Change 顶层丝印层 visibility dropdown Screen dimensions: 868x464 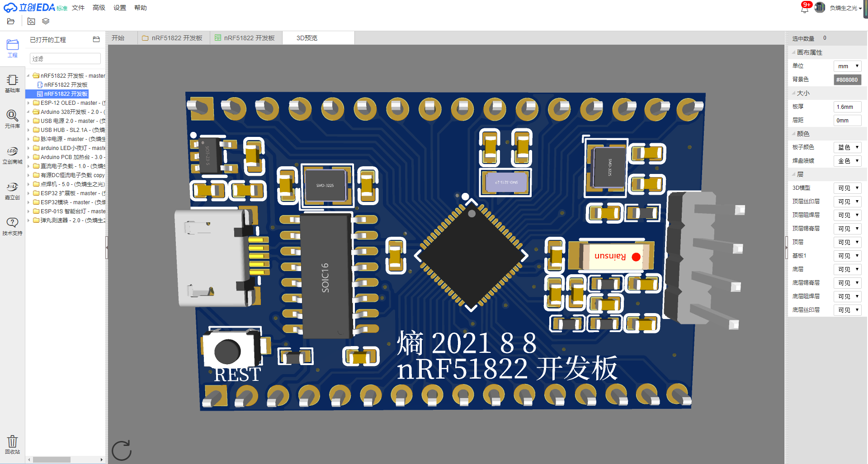click(x=847, y=202)
